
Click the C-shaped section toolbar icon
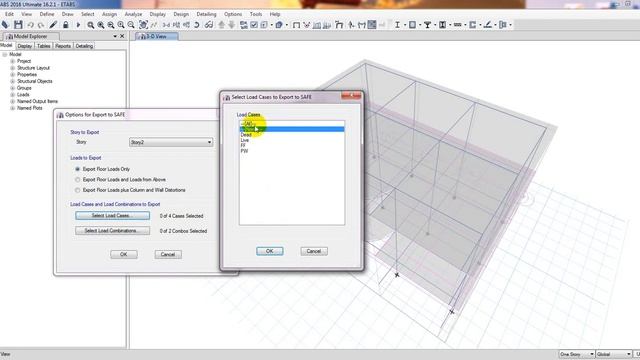coord(473,25)
